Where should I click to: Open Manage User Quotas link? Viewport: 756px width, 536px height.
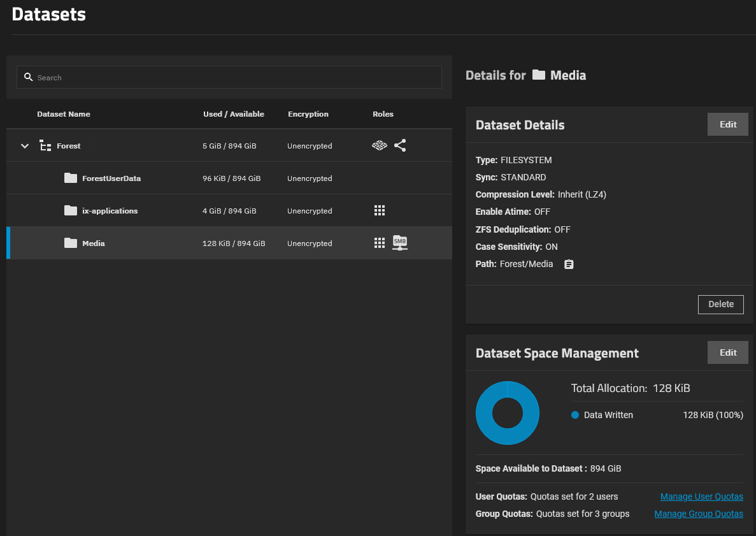(x=701, y=496)
